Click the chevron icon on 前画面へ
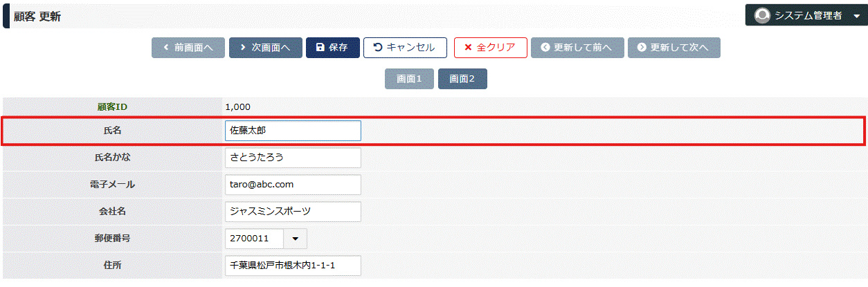868x287 pixels. click(x=166, y=48)
